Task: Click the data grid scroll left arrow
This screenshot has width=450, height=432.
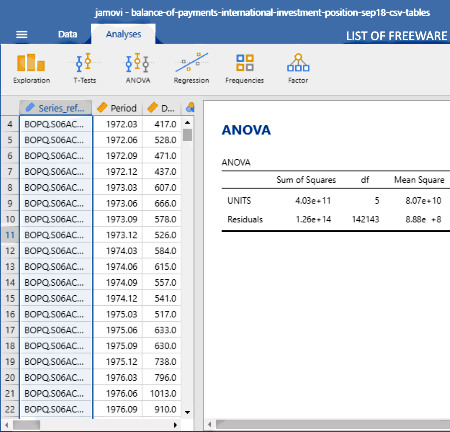Action: 7,425
